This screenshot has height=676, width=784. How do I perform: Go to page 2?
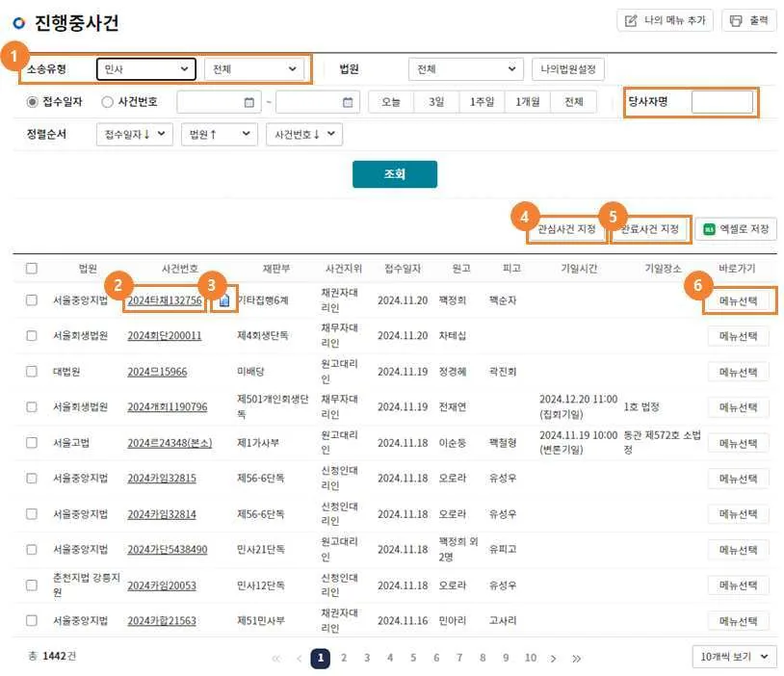(x=344, y=658)
